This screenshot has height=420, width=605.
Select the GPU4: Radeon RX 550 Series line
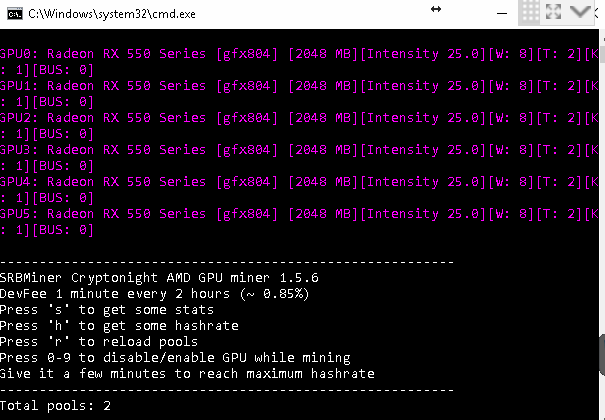pos(299,182)
